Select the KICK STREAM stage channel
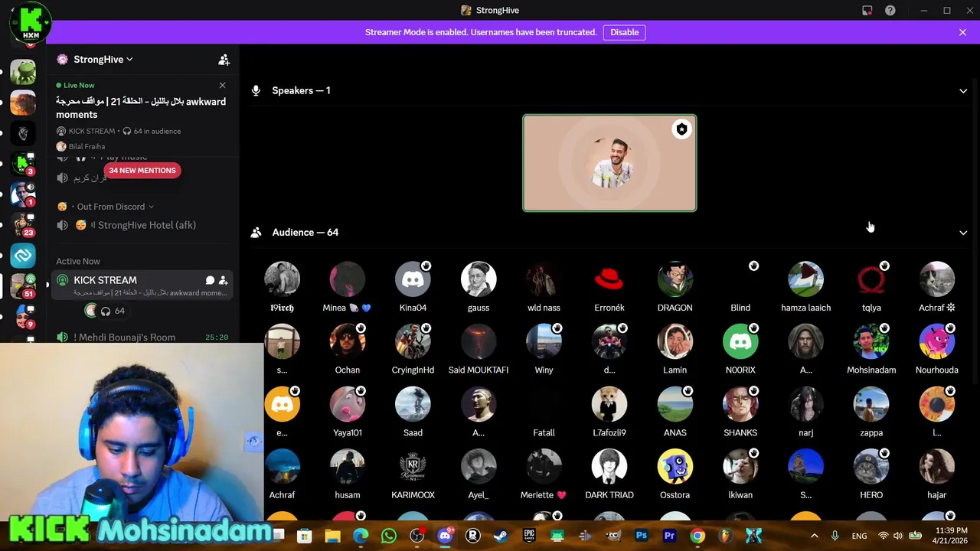 (142, 285)
